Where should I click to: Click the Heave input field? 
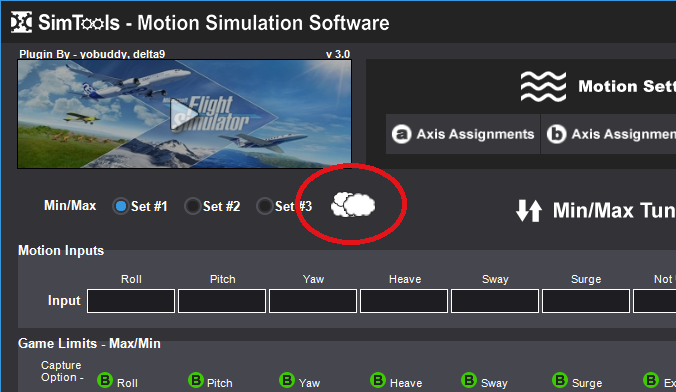(404, 301)
